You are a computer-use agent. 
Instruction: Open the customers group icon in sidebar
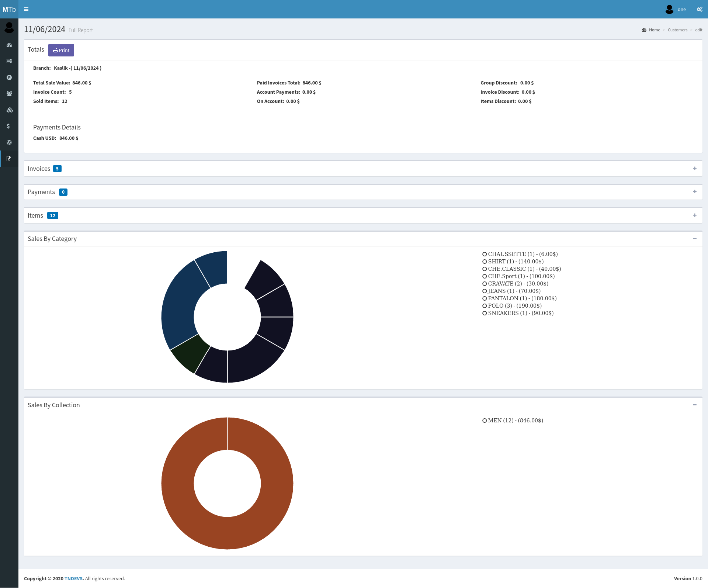tap(9, 94)
